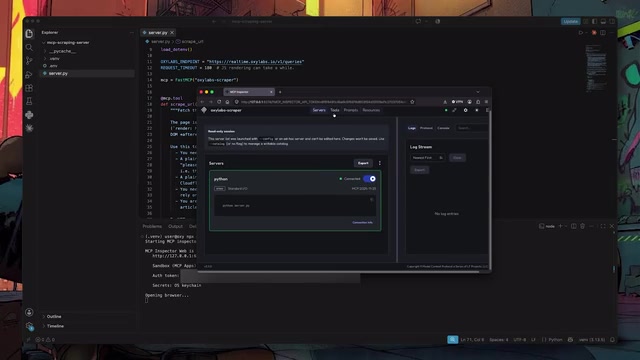Viewport: 640px width, 360px height.
Task: Open the new terminal profile dropdown arrow
Action: coord(566,226)
